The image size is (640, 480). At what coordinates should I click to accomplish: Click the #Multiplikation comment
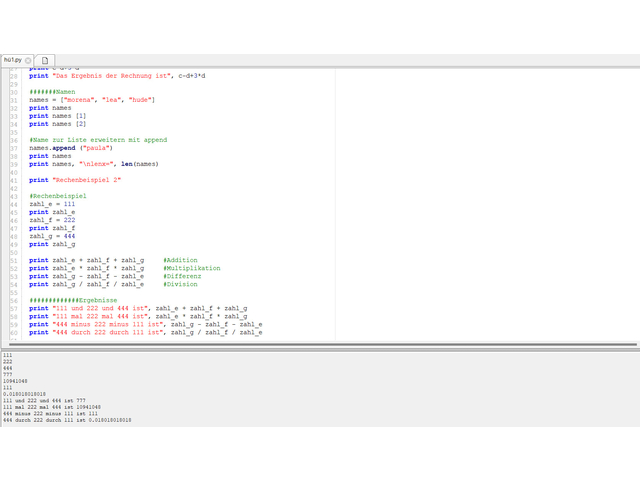(x=192, y=268)
